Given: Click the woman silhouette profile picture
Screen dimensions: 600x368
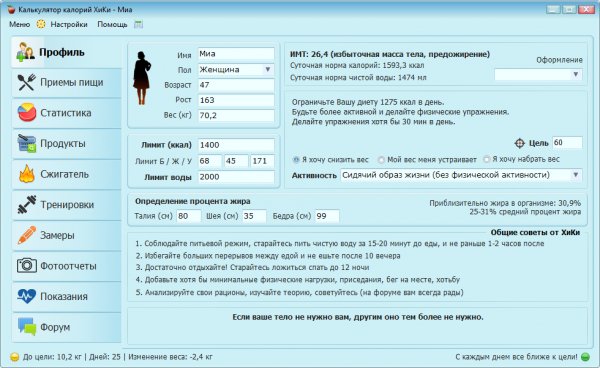Looking at the screenshot, I should point(142,78).
